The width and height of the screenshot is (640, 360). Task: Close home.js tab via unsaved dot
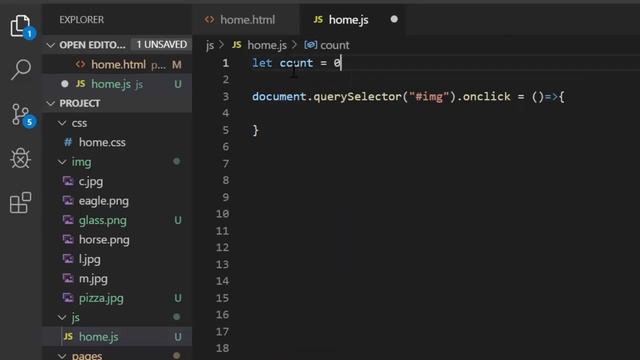[394, 19]
